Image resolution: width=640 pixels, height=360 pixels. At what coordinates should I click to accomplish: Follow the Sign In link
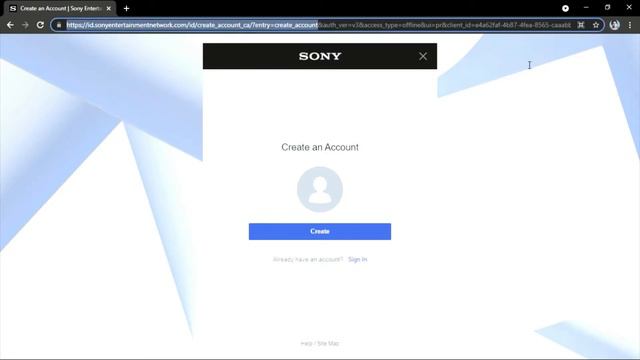click(x=358, y=259)
